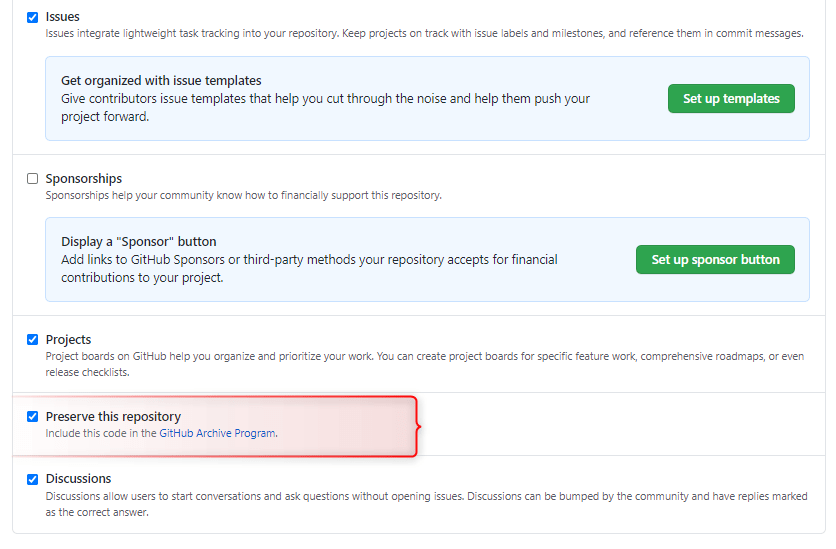The height and width of the screenshot is (549, 836).
Task: Click the Sponsorships description about financial support
Action: pos(243,195)
